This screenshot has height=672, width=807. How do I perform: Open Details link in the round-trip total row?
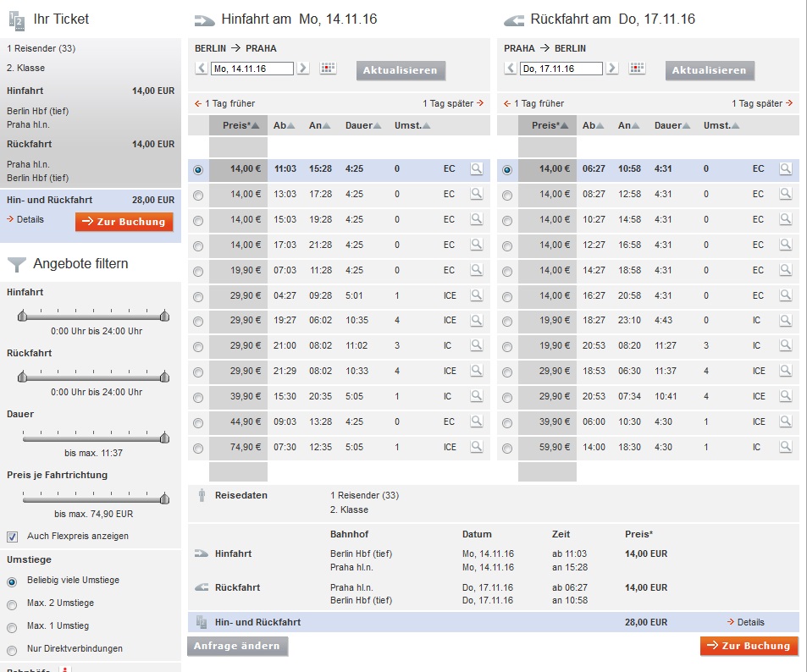746,622
